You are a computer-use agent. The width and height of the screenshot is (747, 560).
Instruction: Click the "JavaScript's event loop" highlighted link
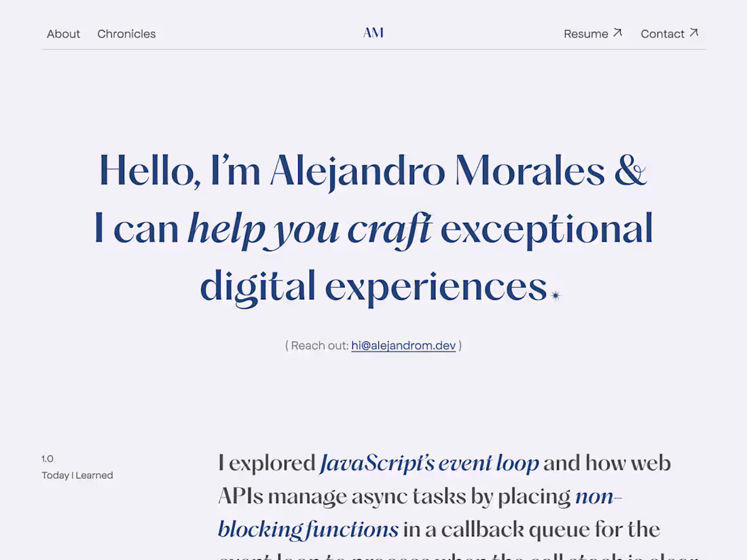pyautogui.click(x=429, y=462)
